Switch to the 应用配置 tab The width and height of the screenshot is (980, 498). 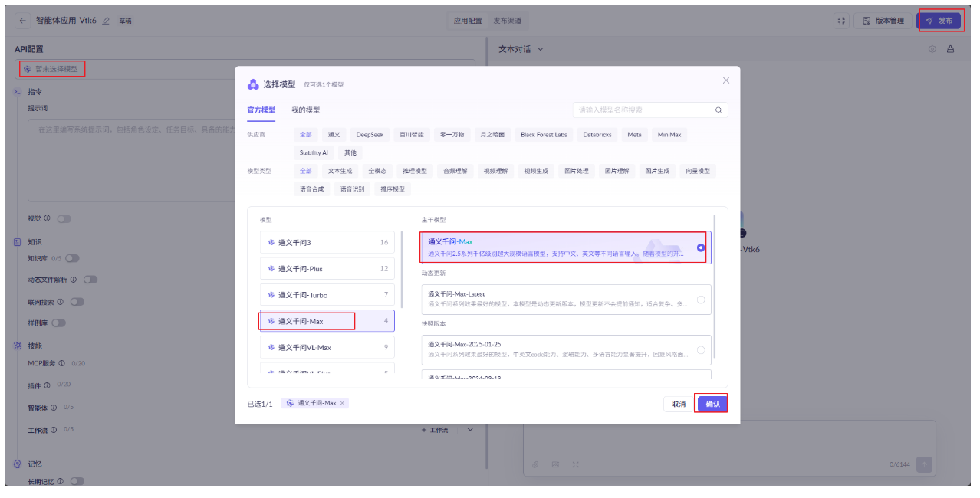(468, 21)
